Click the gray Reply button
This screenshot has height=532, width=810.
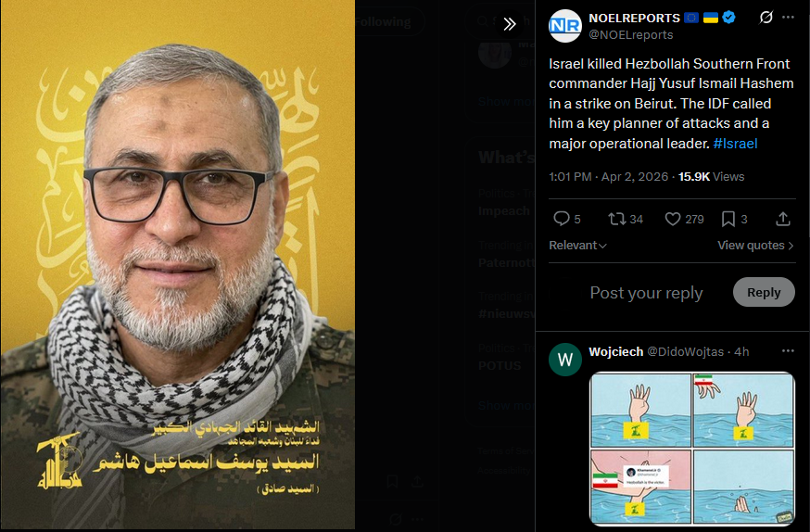pos(764,292)
